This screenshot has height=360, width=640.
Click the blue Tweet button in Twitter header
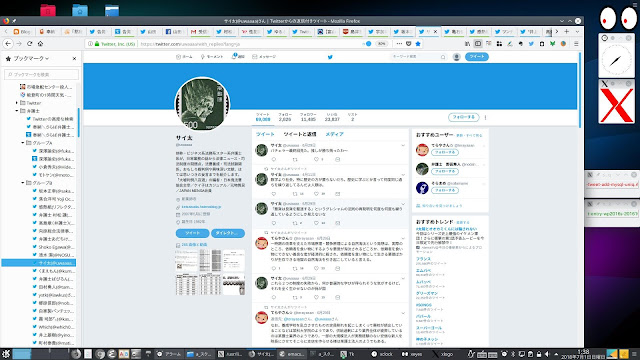[x=477, y=57]
